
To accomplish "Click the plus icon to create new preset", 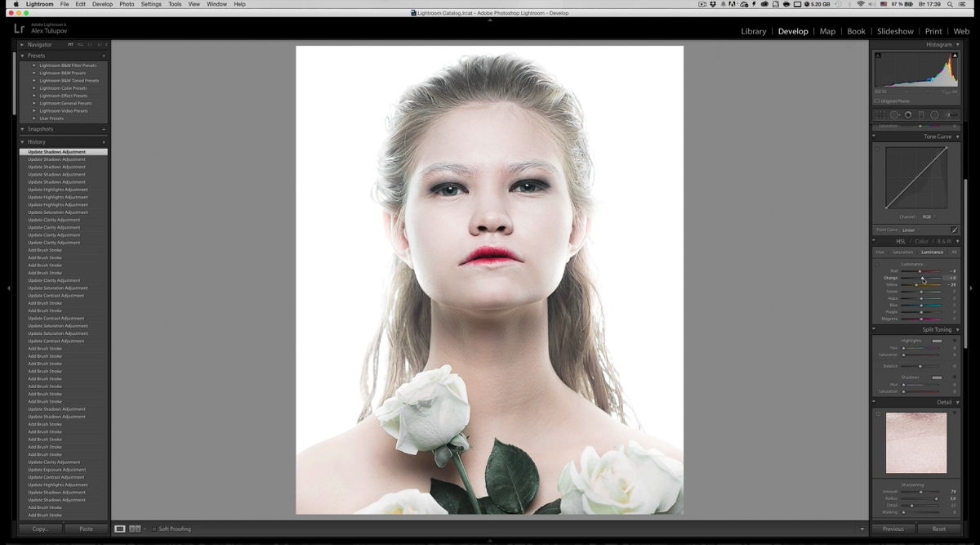I will [x=104, y=56].
